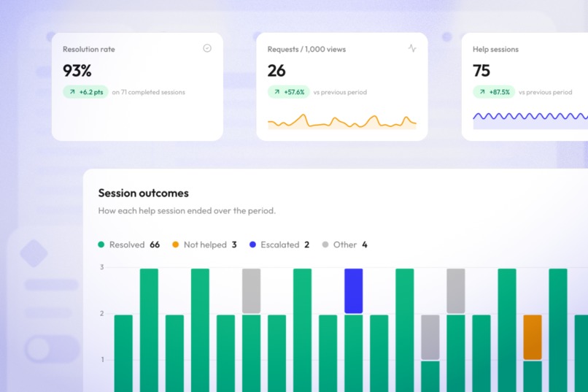Screen dimensions: 588x392
Task: Click the checkmark icon on Resolution rate card
Action: click(x=207, y=48)
